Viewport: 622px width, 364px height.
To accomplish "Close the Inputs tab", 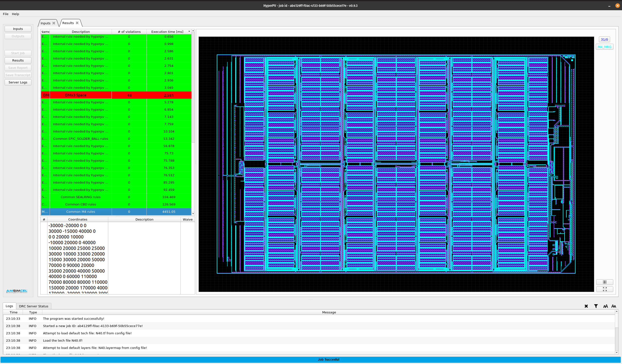I will [x=54, y=23].
